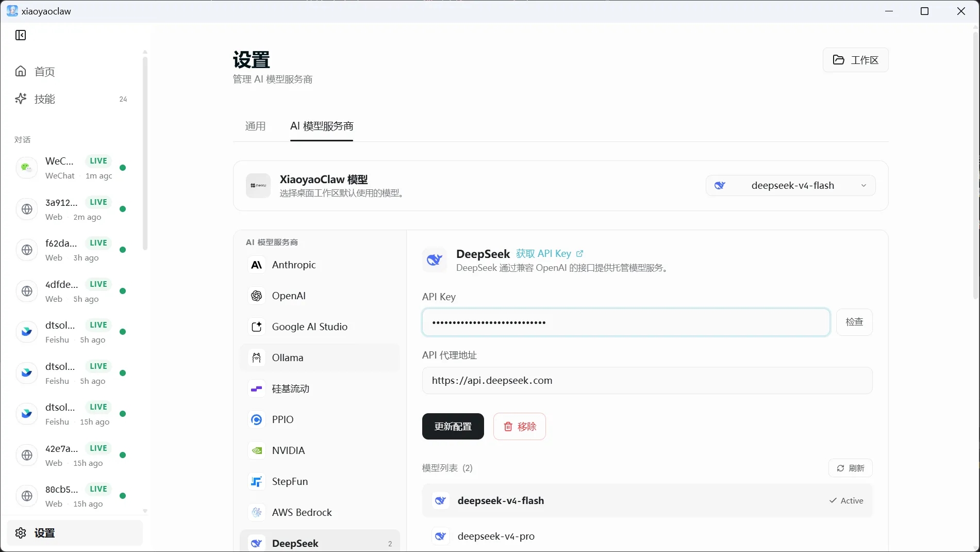Open the 工作区 workspace button
Screen dimensions: 980x552
click(x=856, y=60)
